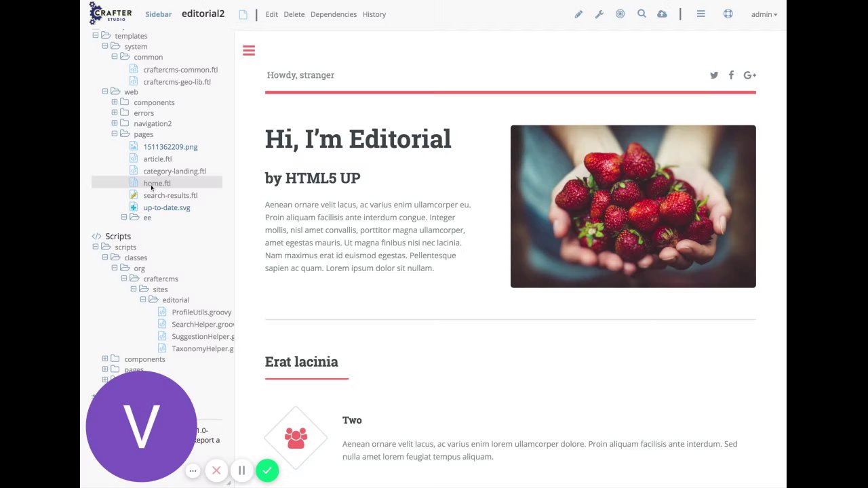
Task: Open SuggestionHelper.groovy script
Action: 203,337
